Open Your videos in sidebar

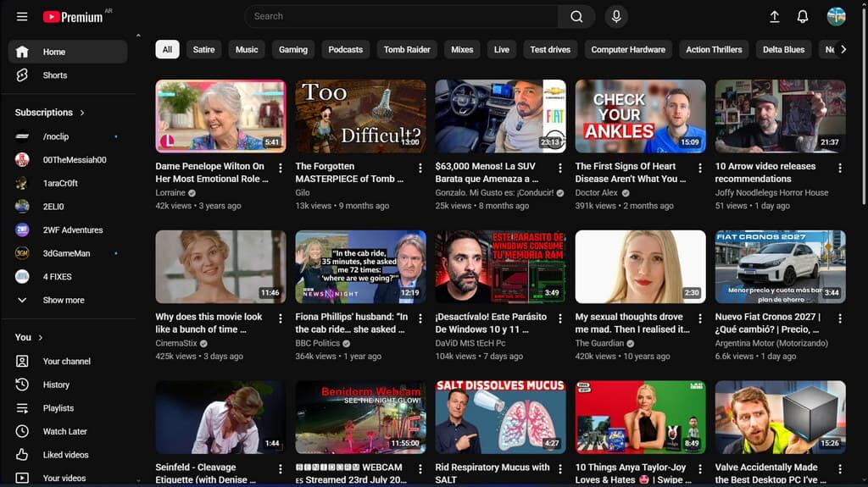click(x=68, y=479)
